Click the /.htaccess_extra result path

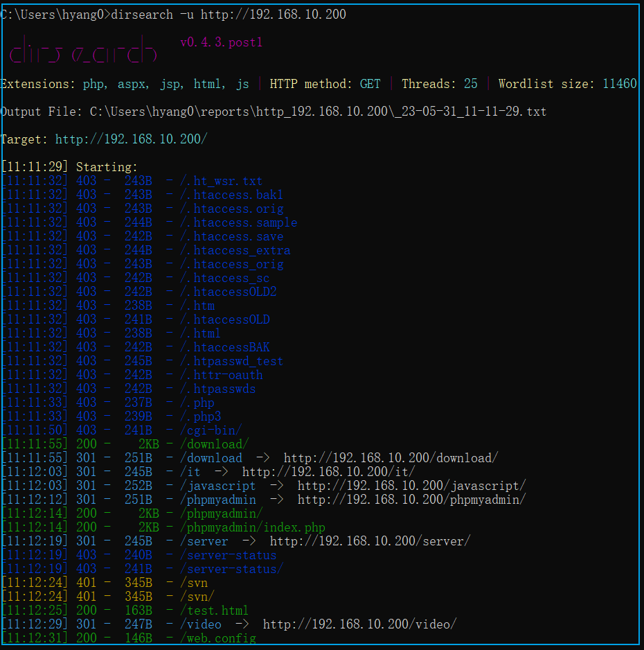tap(235, 250)
